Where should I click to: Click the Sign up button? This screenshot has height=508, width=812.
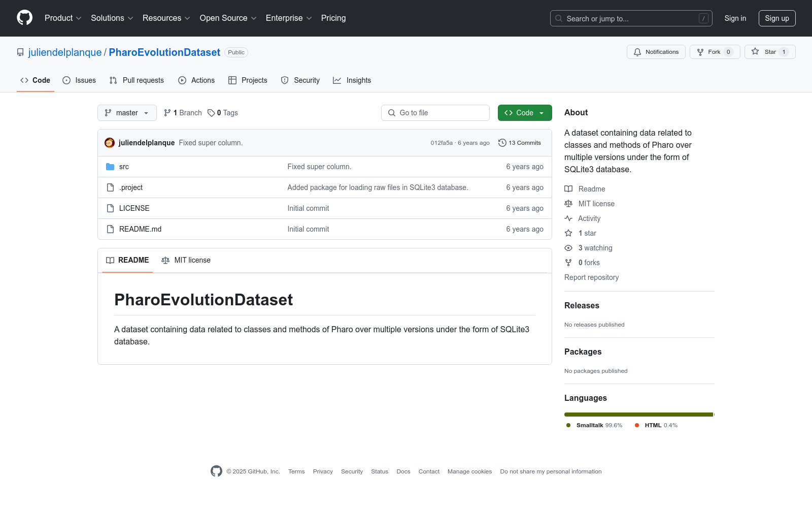777,18
